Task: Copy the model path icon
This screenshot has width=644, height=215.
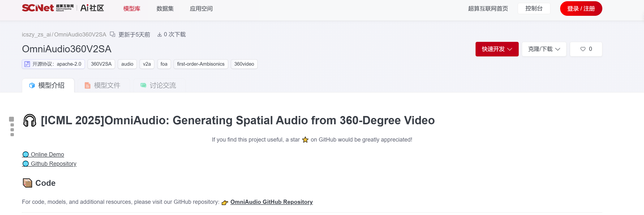Action: 113,34
